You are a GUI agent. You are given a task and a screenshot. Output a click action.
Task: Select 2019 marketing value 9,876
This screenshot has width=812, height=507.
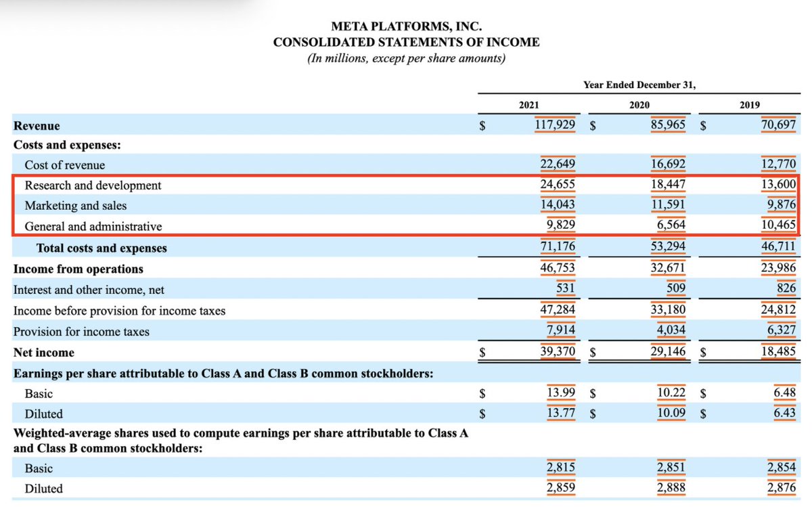[x=782, y=204]
